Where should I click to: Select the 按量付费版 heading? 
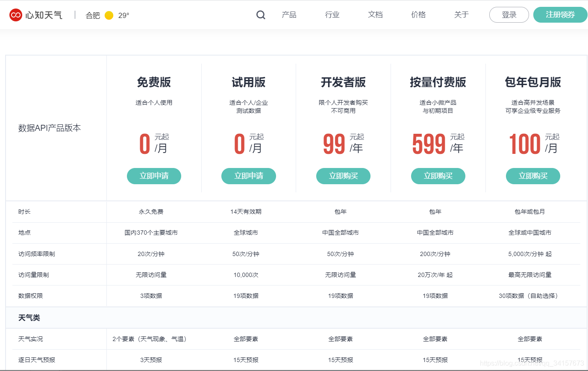438,82
